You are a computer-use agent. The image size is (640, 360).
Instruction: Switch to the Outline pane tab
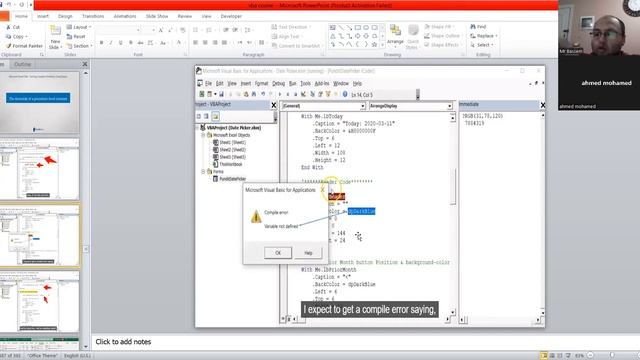click(22, 64)
